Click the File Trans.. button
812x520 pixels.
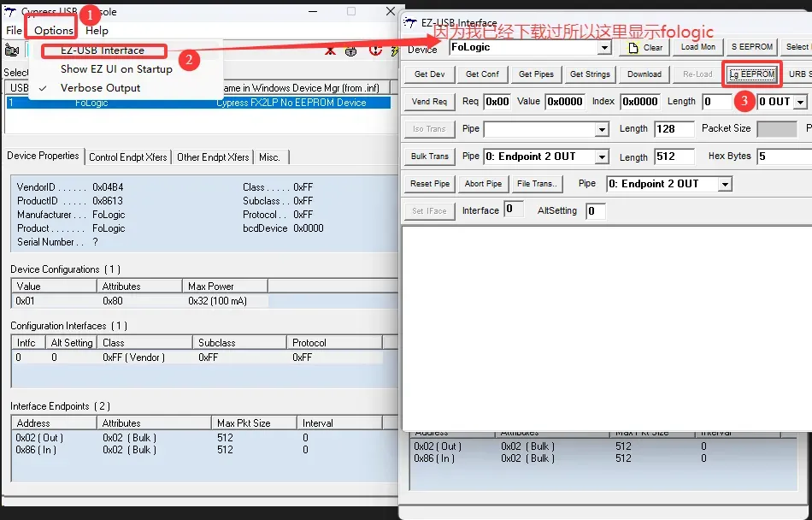coord(537,184)
